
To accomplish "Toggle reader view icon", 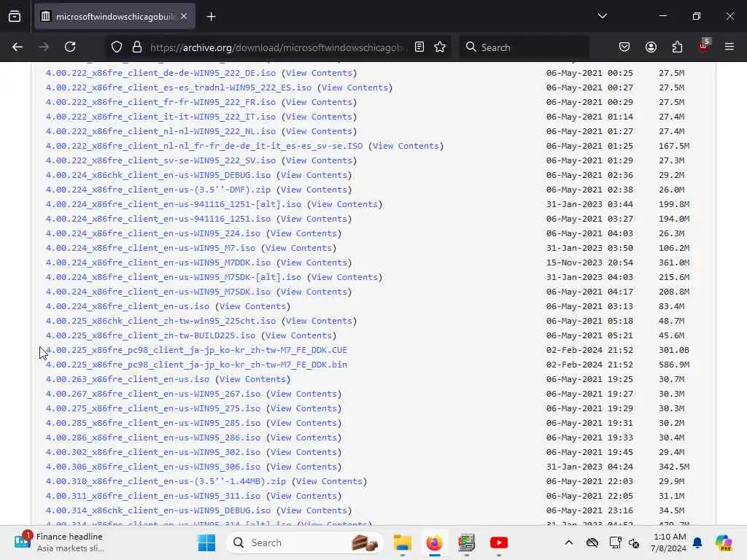I will 419,47.
